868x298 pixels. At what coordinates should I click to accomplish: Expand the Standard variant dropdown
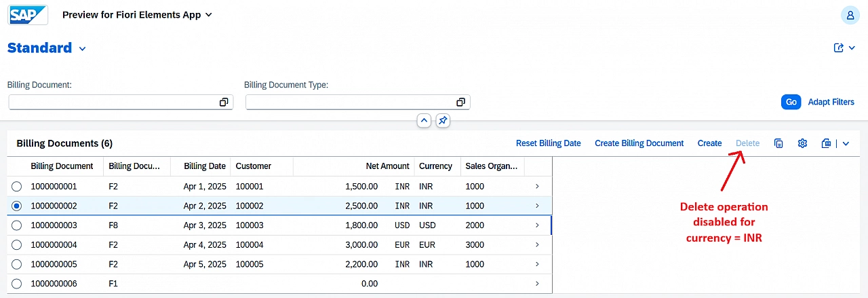(83, 49)
